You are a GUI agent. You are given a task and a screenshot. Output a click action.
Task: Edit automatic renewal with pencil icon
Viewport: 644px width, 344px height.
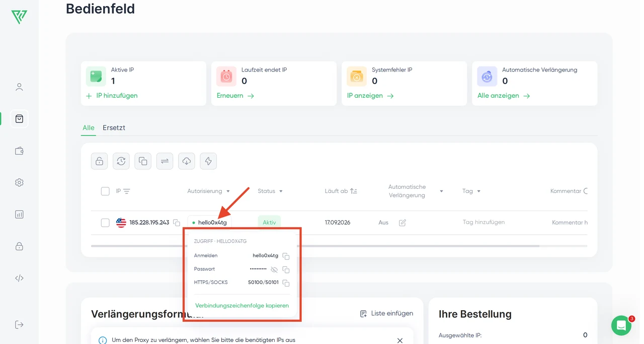403,223
